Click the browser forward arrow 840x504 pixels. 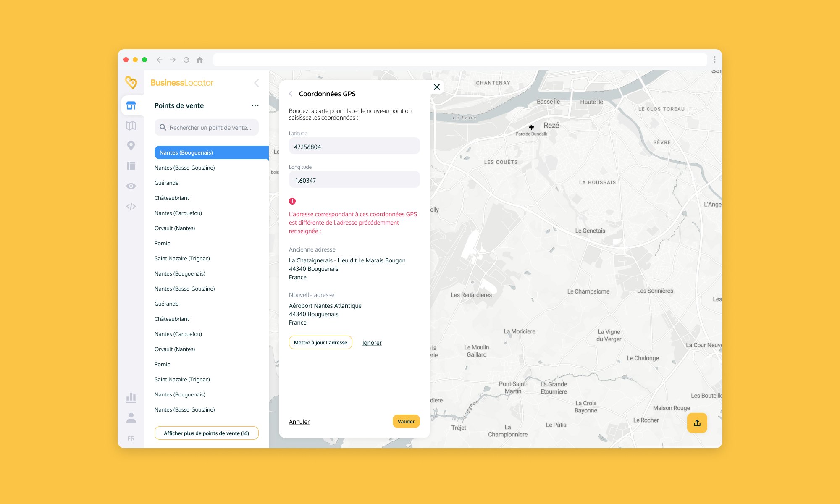[173, 60]
